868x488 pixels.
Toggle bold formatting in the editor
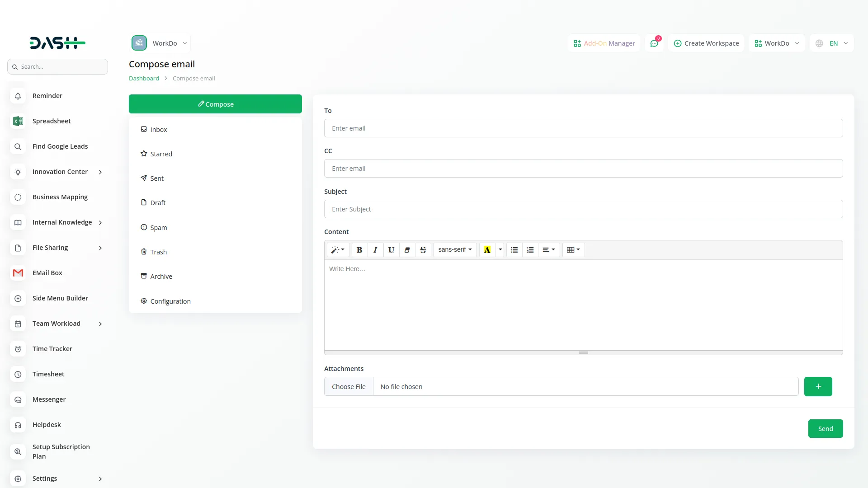pyautogui.click(x=359, y=250)
